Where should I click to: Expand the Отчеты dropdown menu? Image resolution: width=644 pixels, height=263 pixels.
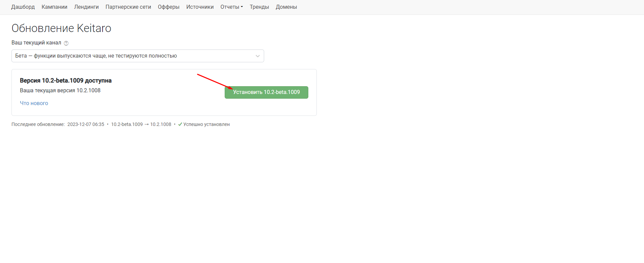coord(231,7)
